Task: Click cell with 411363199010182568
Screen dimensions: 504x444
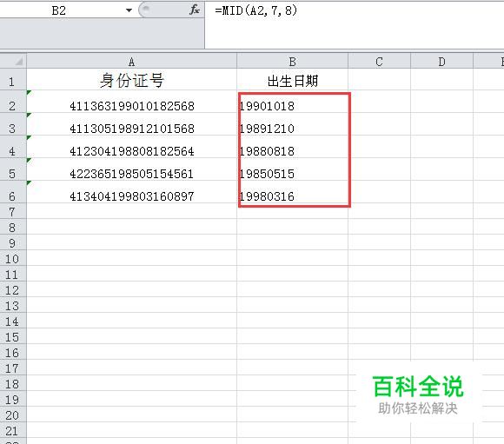Action: (x=131, y=102)
